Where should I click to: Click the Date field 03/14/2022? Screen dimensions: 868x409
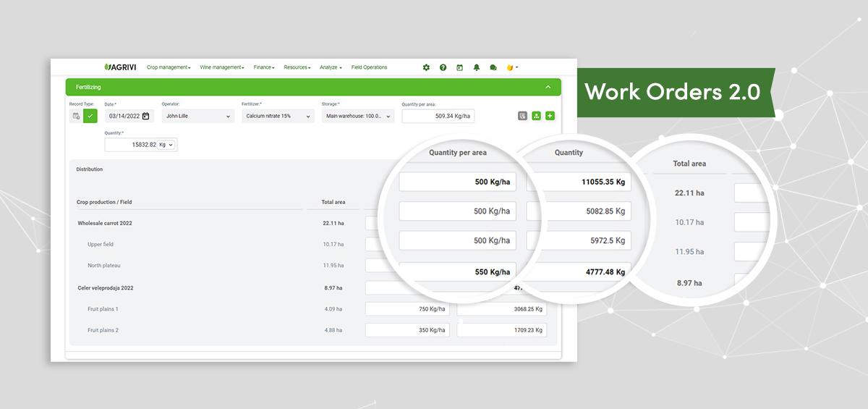pos(129,116)
